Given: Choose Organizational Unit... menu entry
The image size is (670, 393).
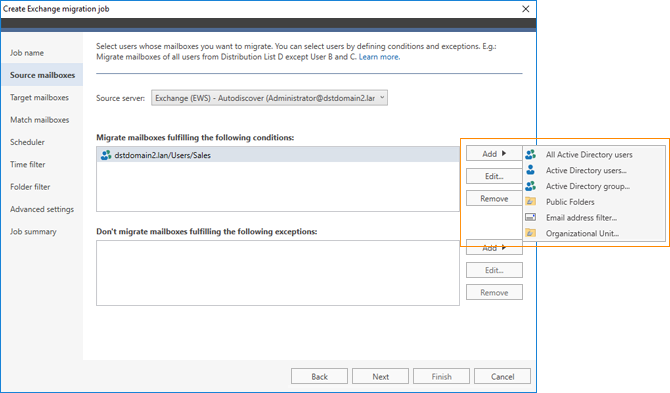Looking at the screenshot, I should [594, 233].
